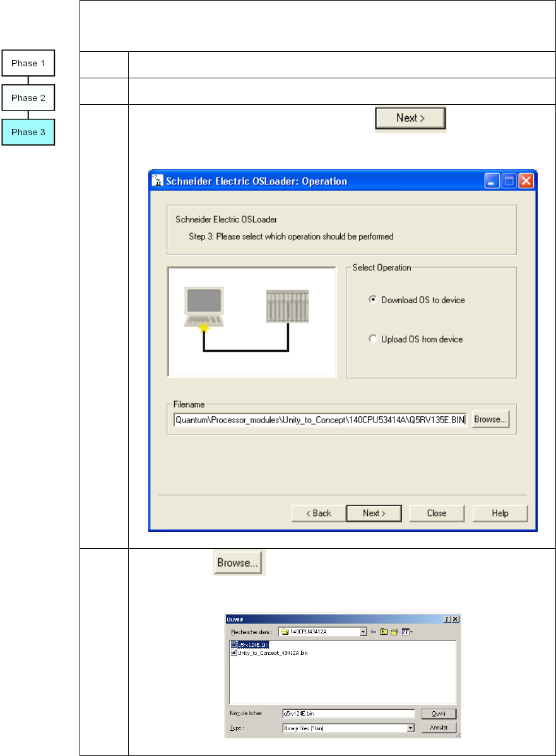Click the large Next > button illustration

click(x=410, y=118)
